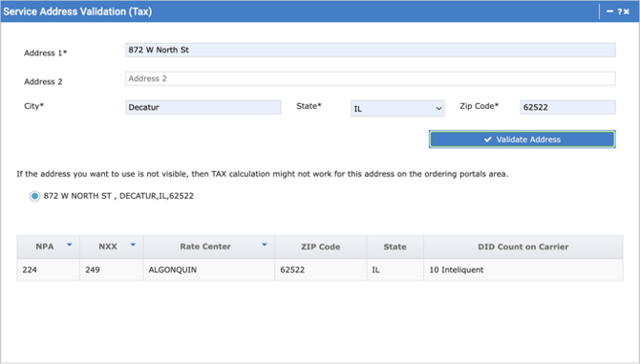This screenshot has width=640, height=364.
Task: Select the 224 NPA cell
Action: [x=48, y=269]
